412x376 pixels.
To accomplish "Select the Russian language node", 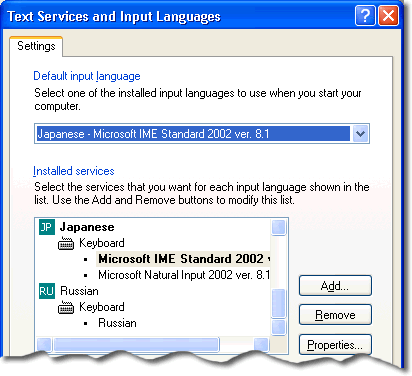I will (x=79, y=291).
